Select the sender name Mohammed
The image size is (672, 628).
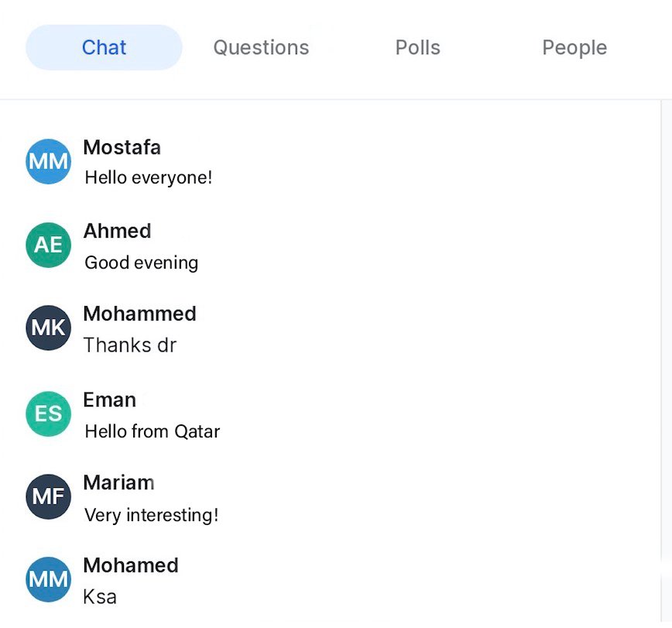pyautogui.click(x=139, y=314)
